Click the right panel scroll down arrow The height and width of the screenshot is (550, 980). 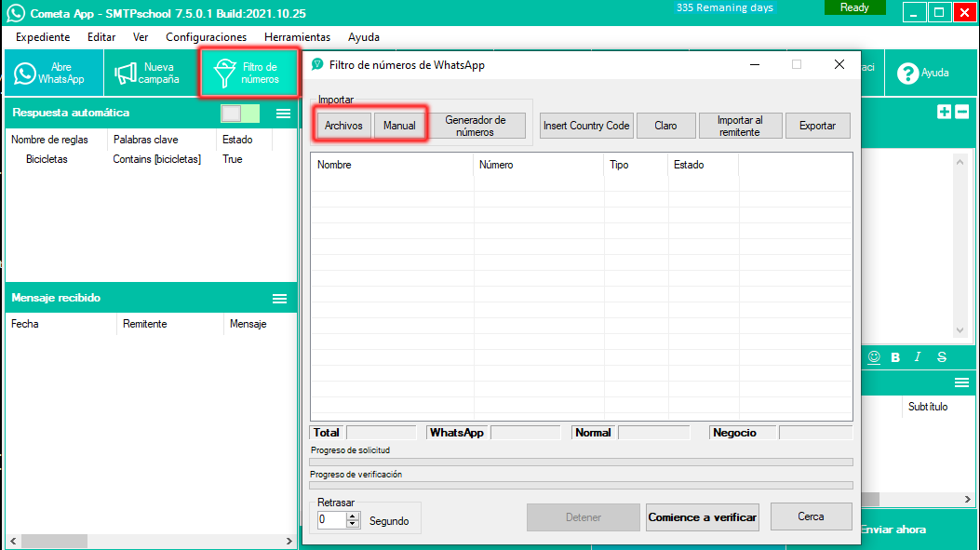point(960,330)
